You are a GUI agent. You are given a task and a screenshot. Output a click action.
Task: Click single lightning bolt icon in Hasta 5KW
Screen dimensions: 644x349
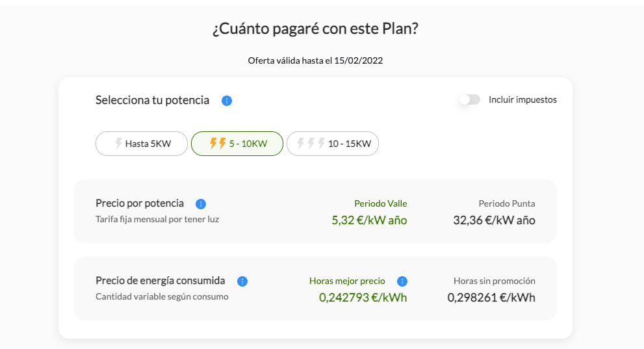click(x=118, y=143)
